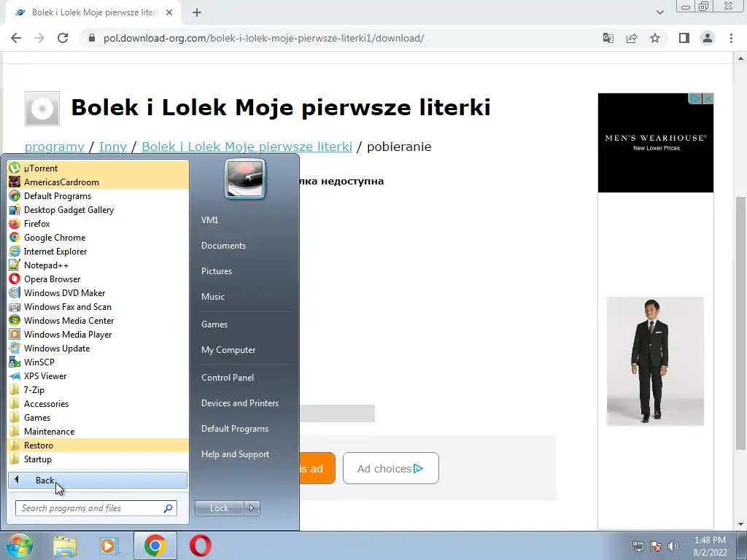Reload the page in Chrome

pos(63,38)
